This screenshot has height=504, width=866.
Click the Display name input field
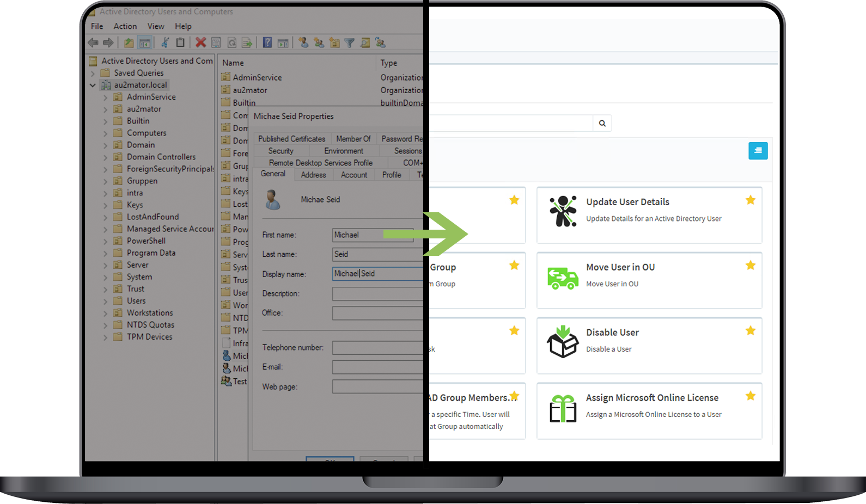(x=377, y=274)
